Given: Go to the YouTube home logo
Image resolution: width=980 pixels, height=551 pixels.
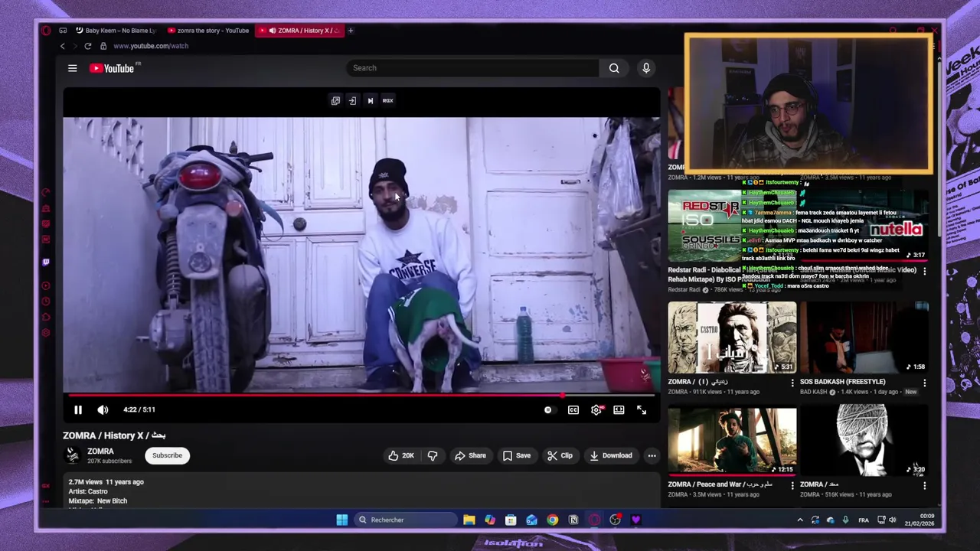Looking at the screenshot, I should pyautogui.click(x=112, y=68).
